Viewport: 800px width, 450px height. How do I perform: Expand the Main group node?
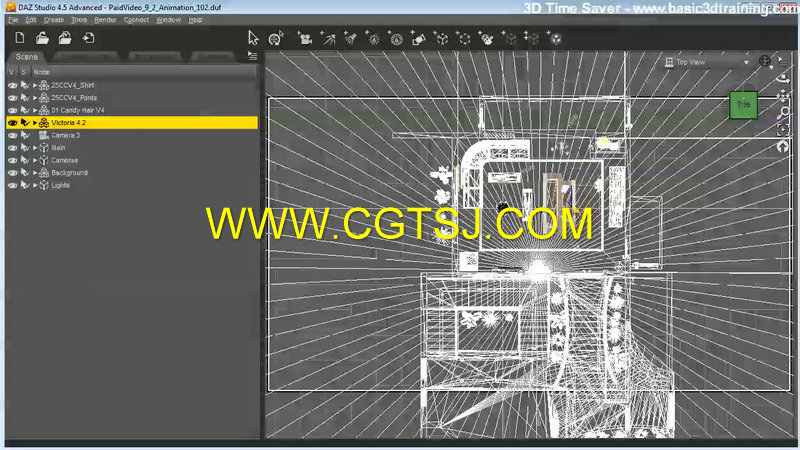(35, 148)
